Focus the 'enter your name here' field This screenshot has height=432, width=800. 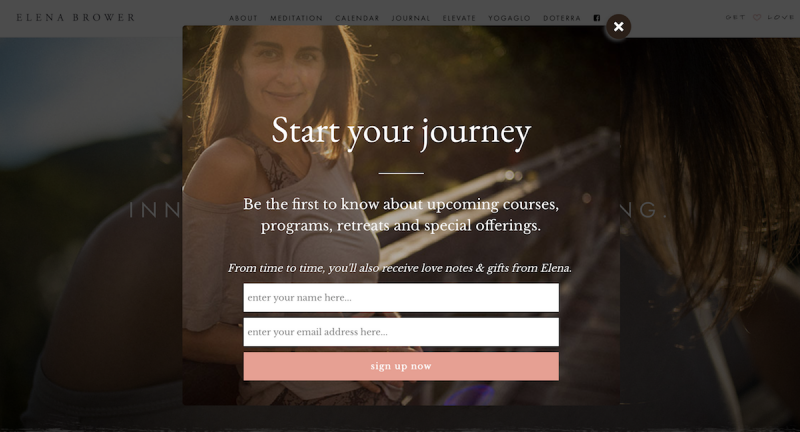(401, 297)
